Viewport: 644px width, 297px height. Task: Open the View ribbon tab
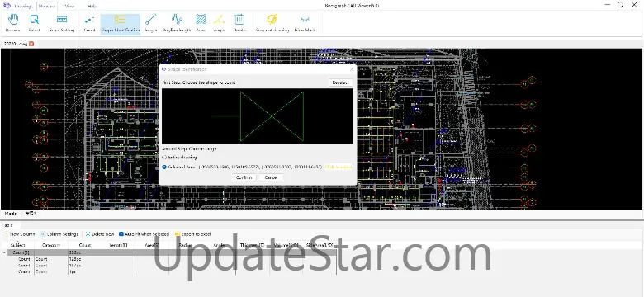pos(70,6)
